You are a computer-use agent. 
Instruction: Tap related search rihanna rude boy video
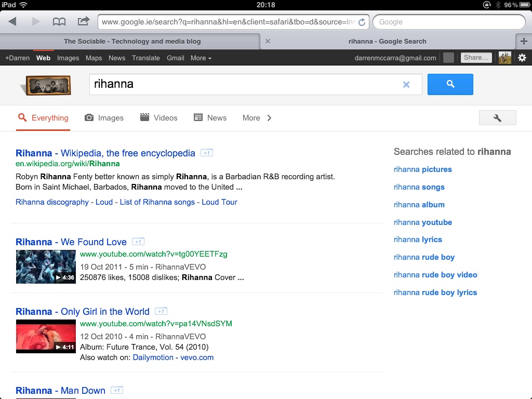(x=435, y=275)
